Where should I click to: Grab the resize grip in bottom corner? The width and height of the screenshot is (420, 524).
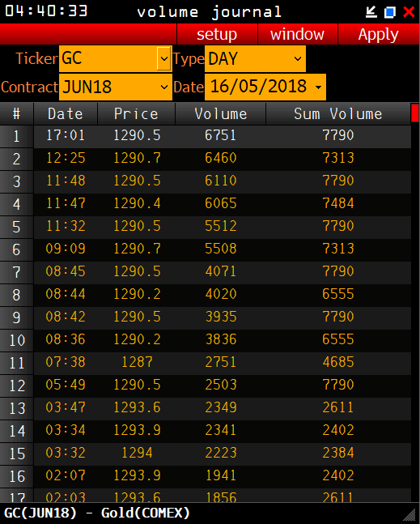pos(410,515)
